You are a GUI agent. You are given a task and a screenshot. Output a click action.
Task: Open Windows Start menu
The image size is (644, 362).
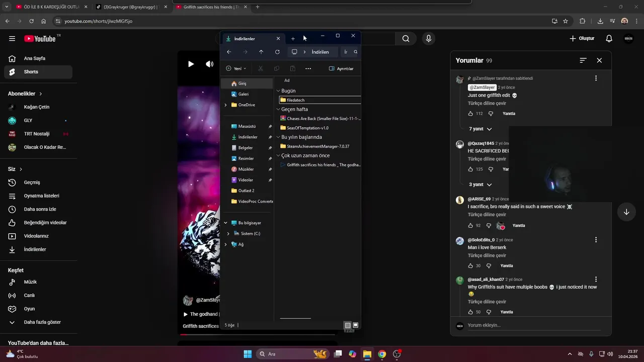coord(248,354)
